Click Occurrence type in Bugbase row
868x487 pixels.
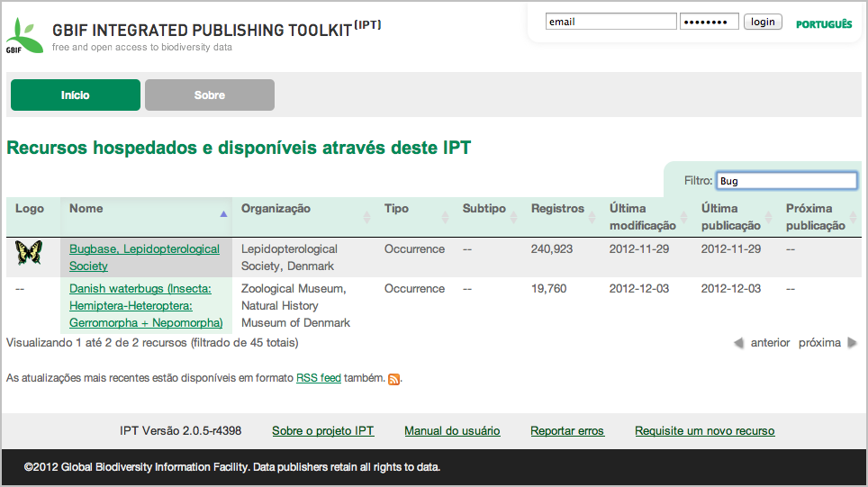tap(414, 249)
